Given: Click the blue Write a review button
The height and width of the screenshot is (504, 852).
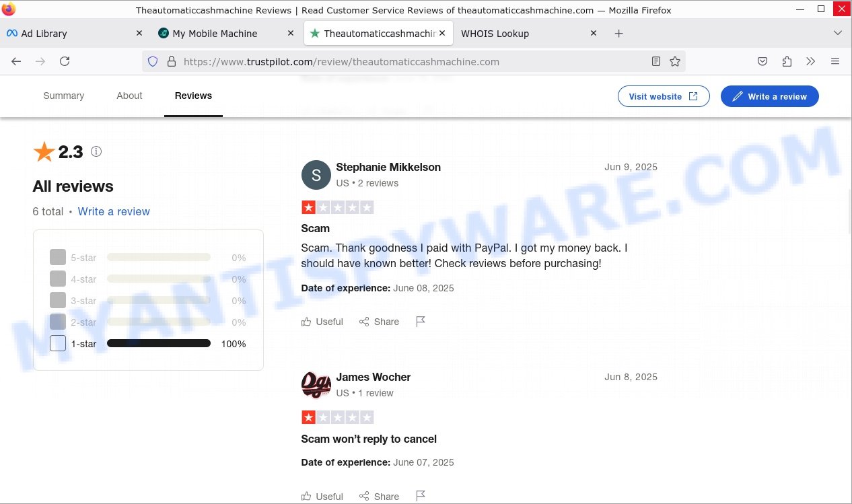Looking at the screenshot, I should point(769,96).
